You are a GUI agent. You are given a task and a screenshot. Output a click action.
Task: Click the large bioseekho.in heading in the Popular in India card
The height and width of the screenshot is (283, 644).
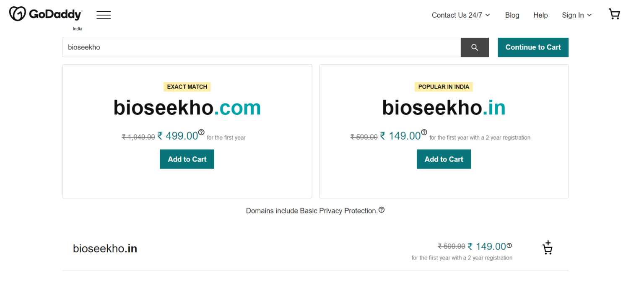click(444, 108)
